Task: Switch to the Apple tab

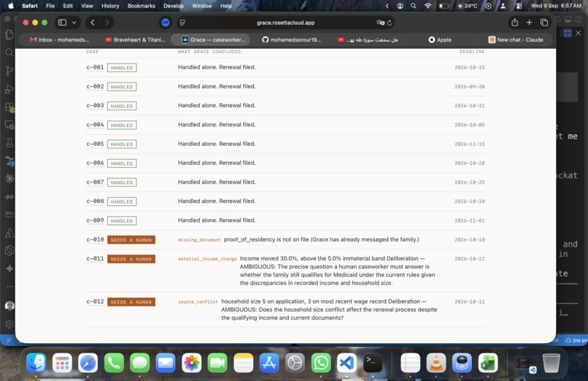Action: click(x=440, y=39)
